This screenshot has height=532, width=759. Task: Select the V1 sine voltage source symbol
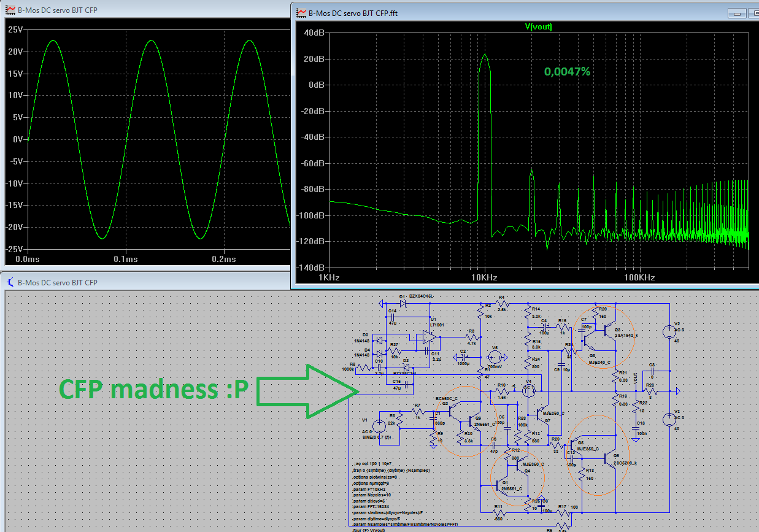pos(379,426)
